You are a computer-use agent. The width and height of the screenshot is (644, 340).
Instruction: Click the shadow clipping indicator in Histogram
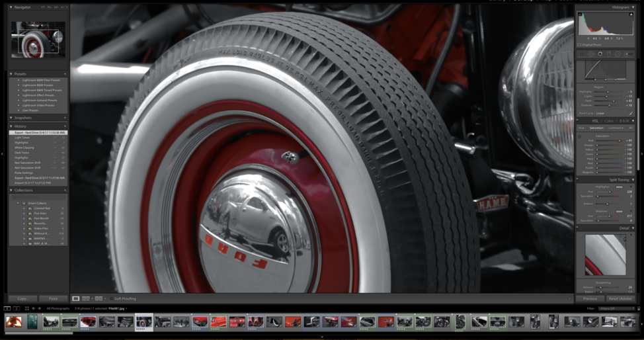580,15
